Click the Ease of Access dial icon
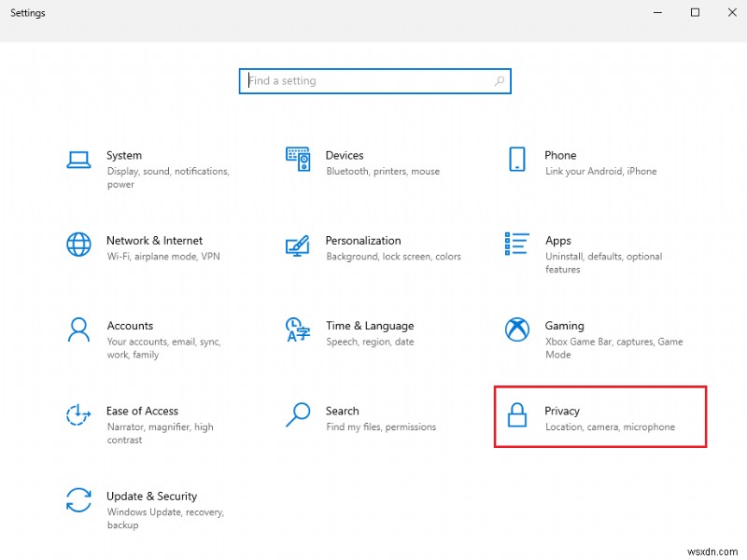 78,415
